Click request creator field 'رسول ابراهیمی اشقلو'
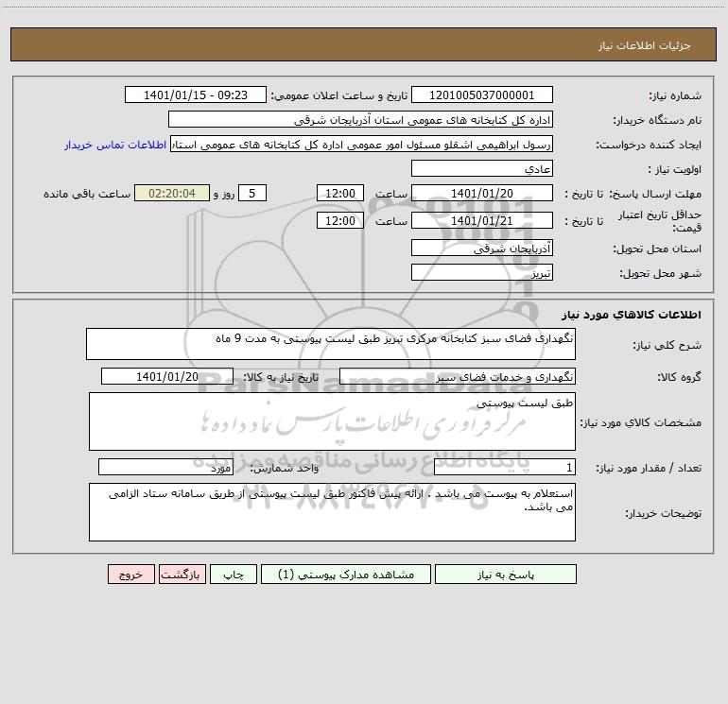This screenshot has width=728, height=704. pyautogui.click(x=362, y=144)
